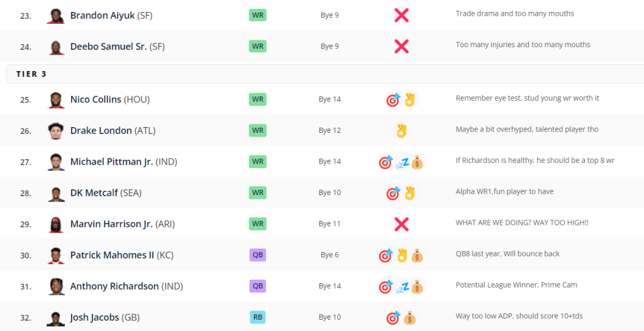Image resolution: width=644 pixels, height=331 pixels.
Task: Click the money bag icon for Patrick Mahomes II
Action: pos(418,255)
